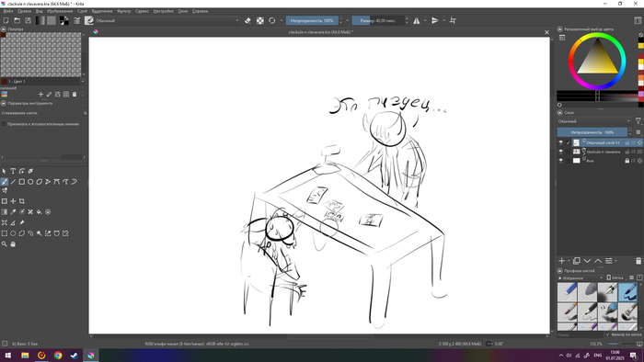Open brush blending mode dropdown in toolbar
The height and width of the screenshot is (362, 644).
(x=167, y=20)
